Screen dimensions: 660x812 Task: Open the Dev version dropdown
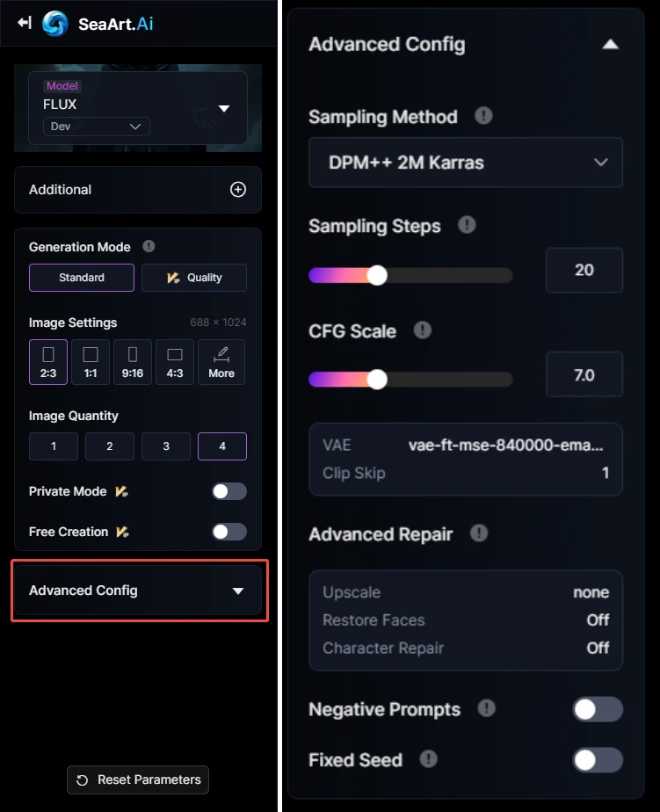(97, 127)
